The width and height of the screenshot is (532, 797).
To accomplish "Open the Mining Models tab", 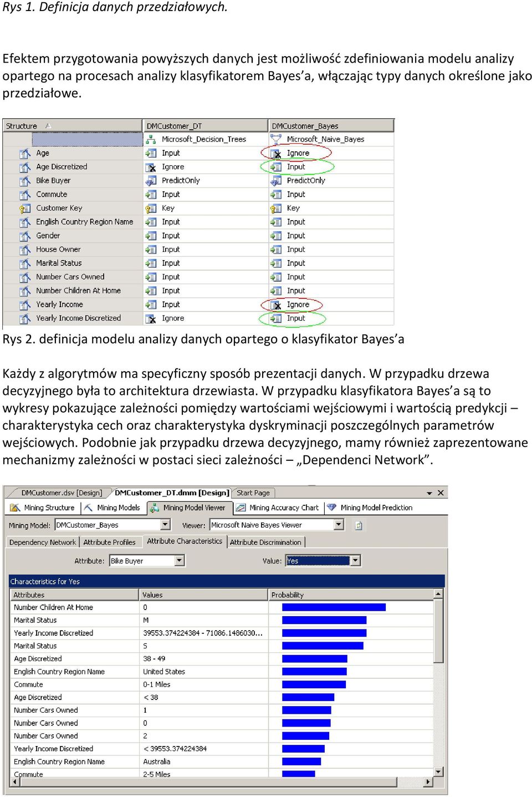I will tap(112, 507).
